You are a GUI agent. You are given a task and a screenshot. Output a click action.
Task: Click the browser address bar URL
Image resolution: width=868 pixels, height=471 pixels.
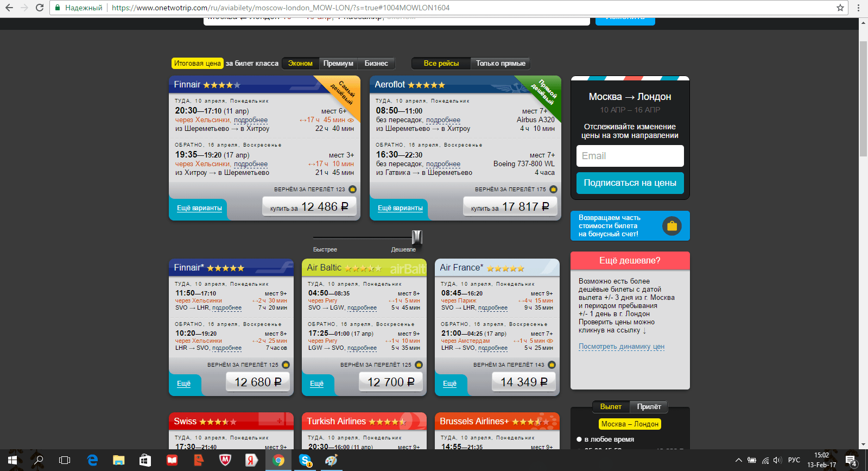point(281,8)
